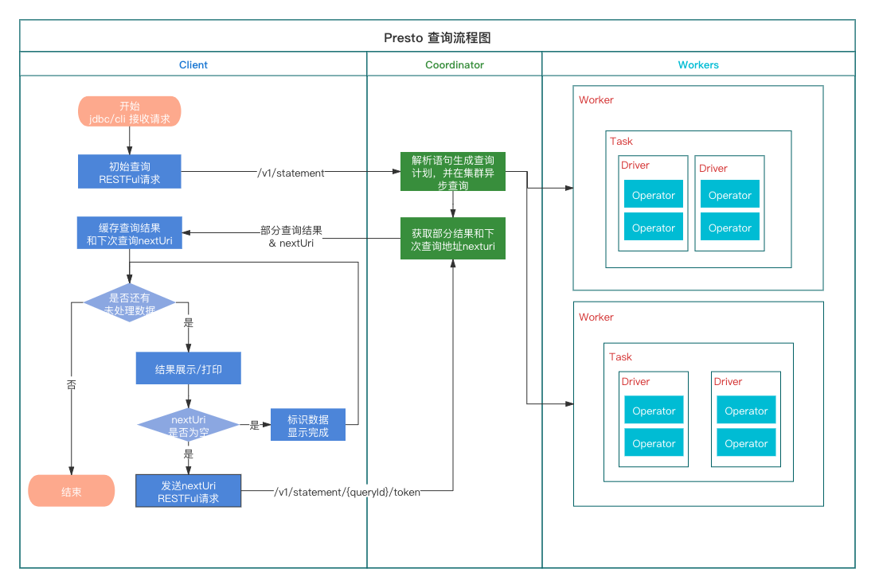875x588 pixels.
Task: Select the Presto 查询流程图 diagram title
Action: tap(437, 37)
